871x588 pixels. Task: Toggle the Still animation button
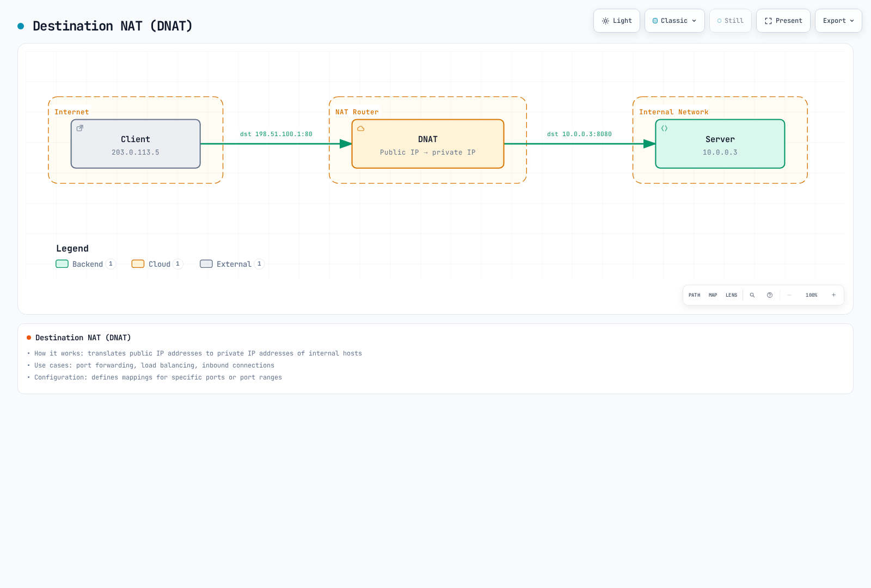point(731,21)
